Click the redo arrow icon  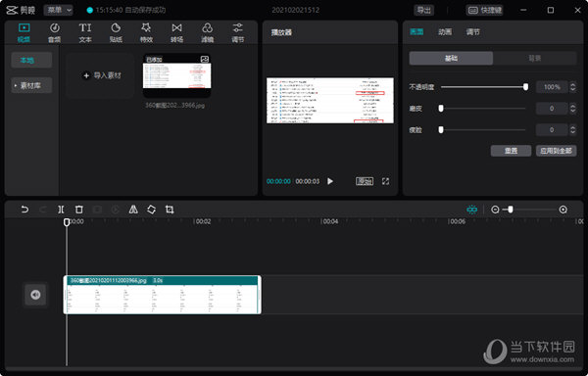[43, 210]
